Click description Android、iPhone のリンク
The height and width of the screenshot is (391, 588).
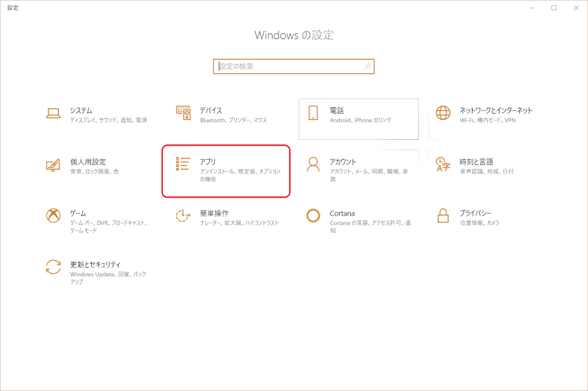[360, 120]
